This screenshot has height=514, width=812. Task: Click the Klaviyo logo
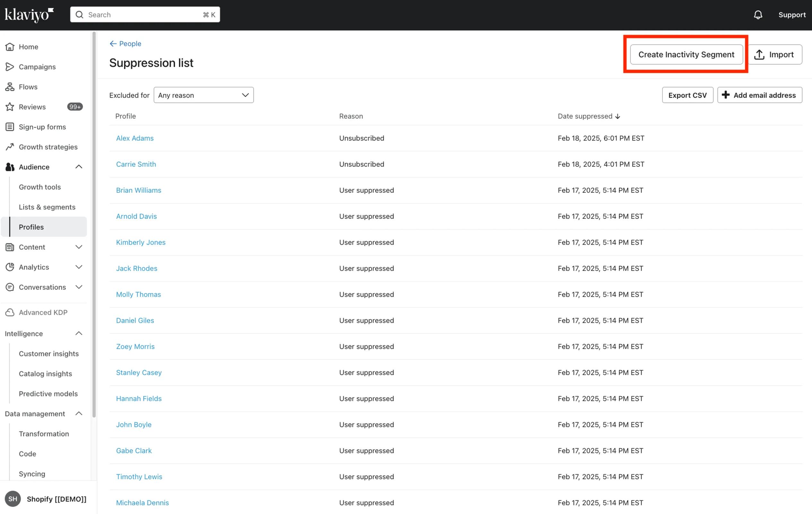pos(29,15)
